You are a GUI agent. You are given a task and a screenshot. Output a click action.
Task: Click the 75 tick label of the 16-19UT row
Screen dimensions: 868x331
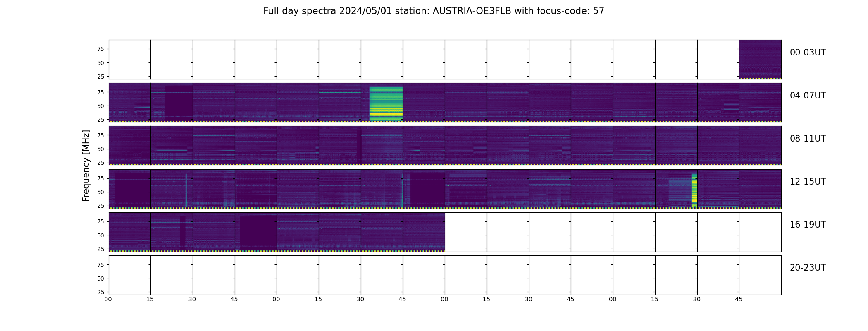[x=100, y=221]
